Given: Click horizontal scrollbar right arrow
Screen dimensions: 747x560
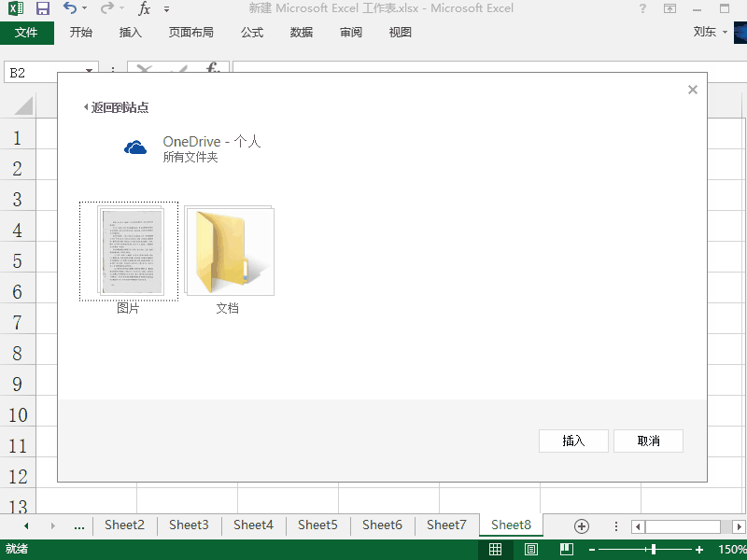Looking at the screenshot, I should pos(739,526).
